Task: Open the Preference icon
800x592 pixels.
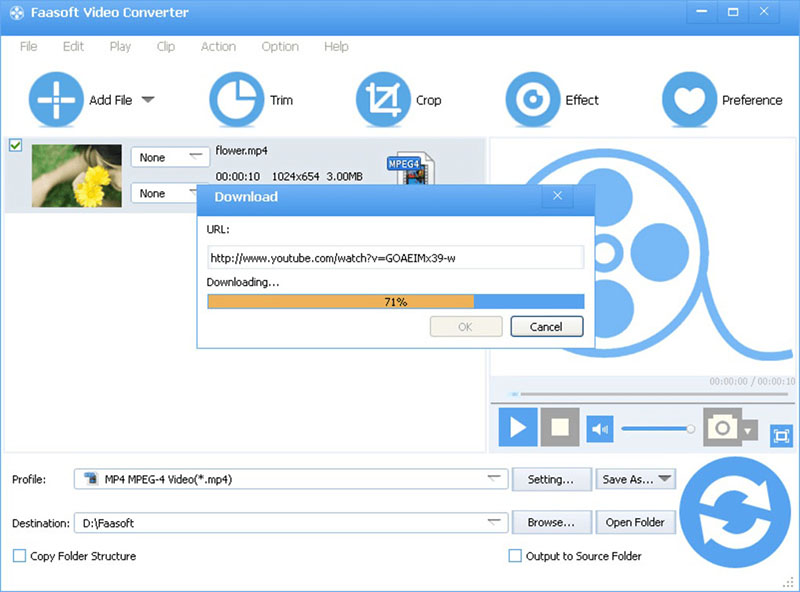Action: [x=687, y=100]
